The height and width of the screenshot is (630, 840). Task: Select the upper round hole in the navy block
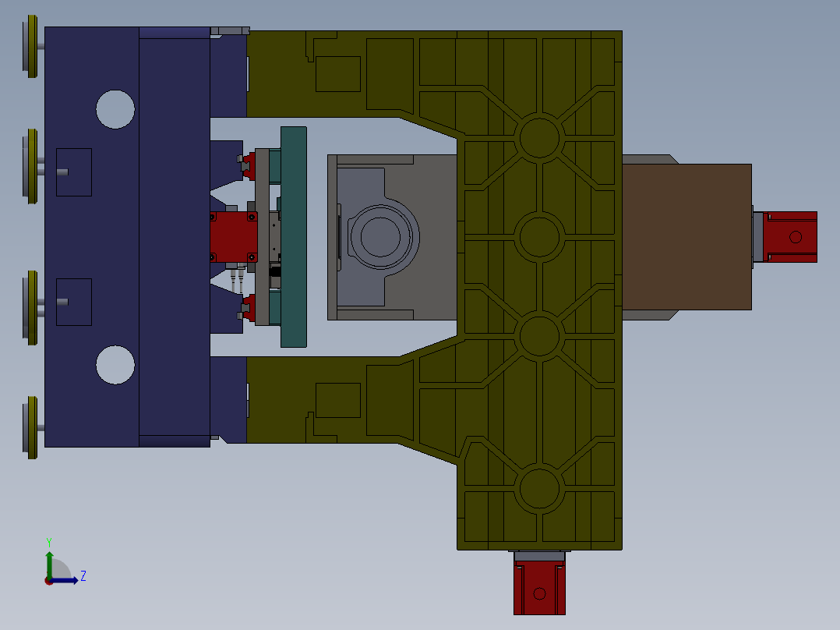point(115,109)
